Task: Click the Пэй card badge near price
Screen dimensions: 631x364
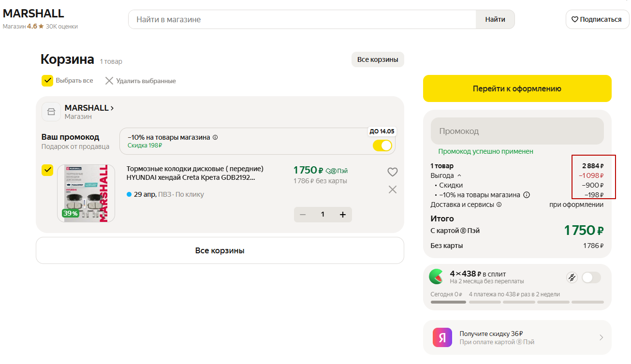Action: click(337, 171)
